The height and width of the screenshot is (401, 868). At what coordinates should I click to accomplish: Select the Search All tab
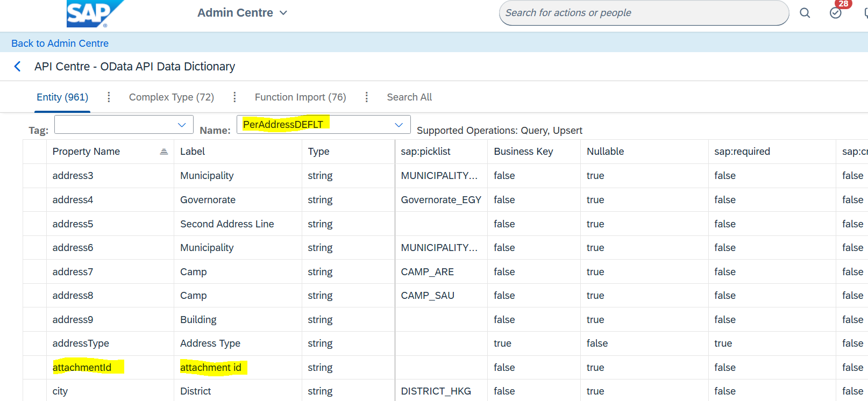[409, 97]
